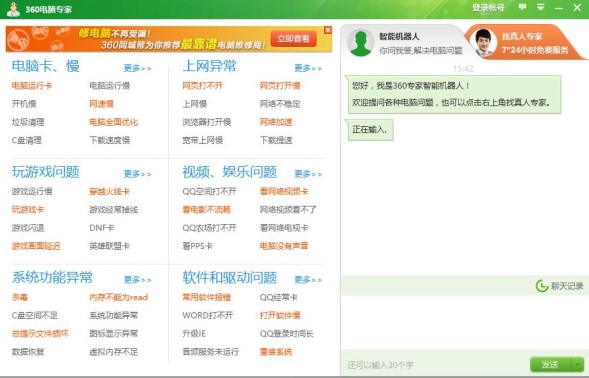The width and height of the screenshot is (589, 378).
Task: Open 英雄联盟卡 issue
Action: [x=109, y=246]
